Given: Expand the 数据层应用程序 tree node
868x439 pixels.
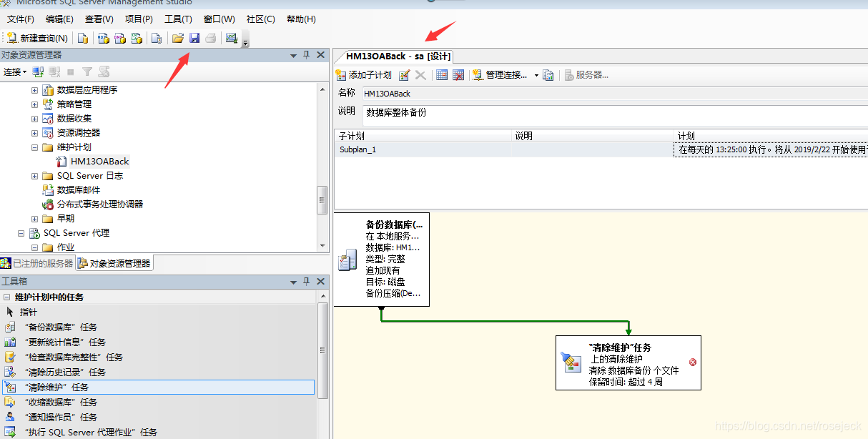Looking at the screenshot, I should (34, 90).
